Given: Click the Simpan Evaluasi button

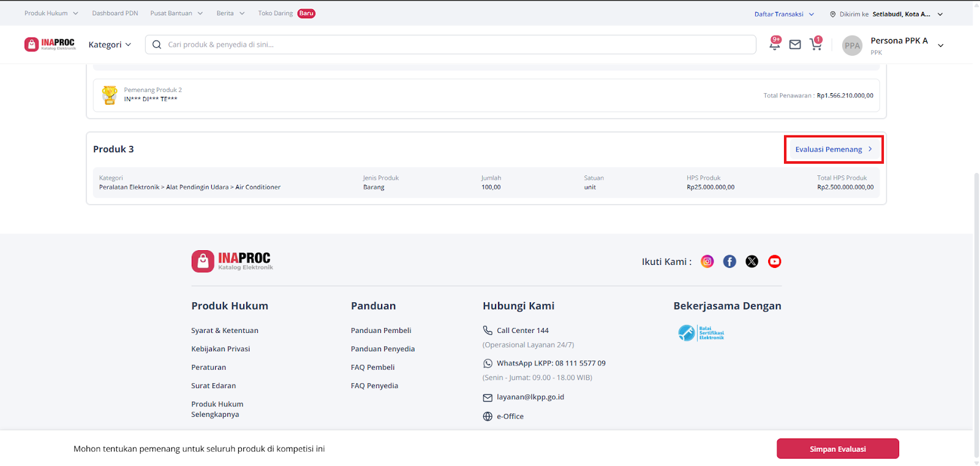Looking at the screenshot, I should [838, 449].
